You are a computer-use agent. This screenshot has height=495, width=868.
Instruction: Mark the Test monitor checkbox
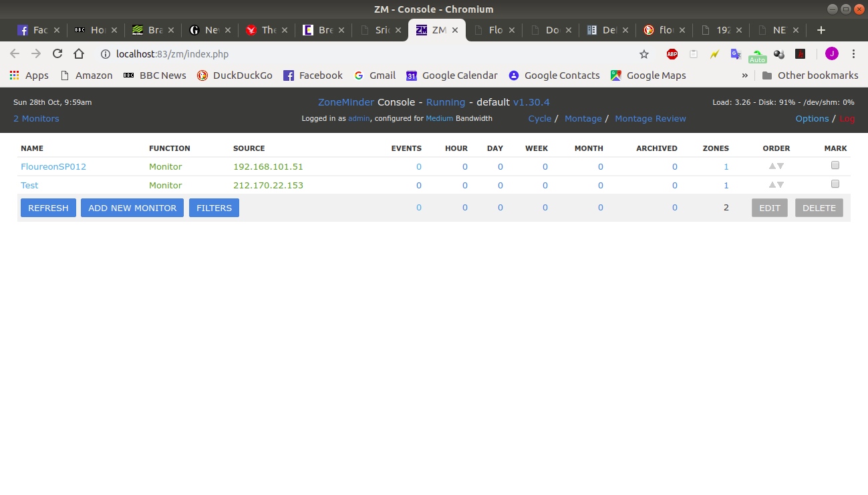point(835,184)
